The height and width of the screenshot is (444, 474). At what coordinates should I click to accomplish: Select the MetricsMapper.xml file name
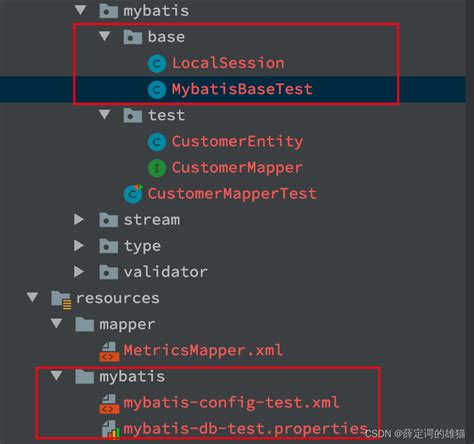coord(203,351)
